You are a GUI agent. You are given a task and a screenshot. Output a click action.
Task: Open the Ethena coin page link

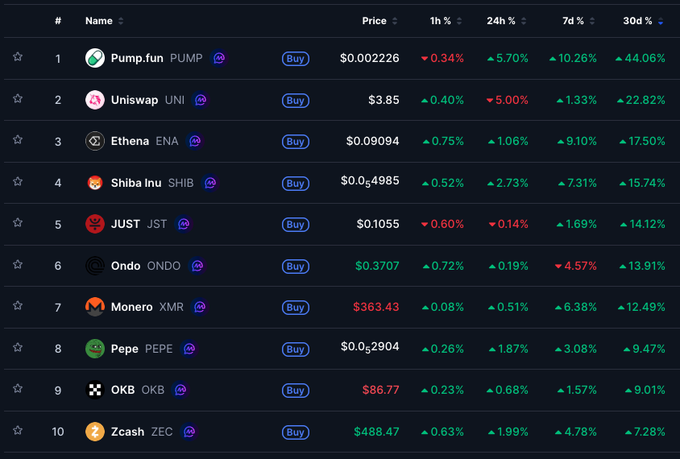pyautogui.click(x=130, y=141)
